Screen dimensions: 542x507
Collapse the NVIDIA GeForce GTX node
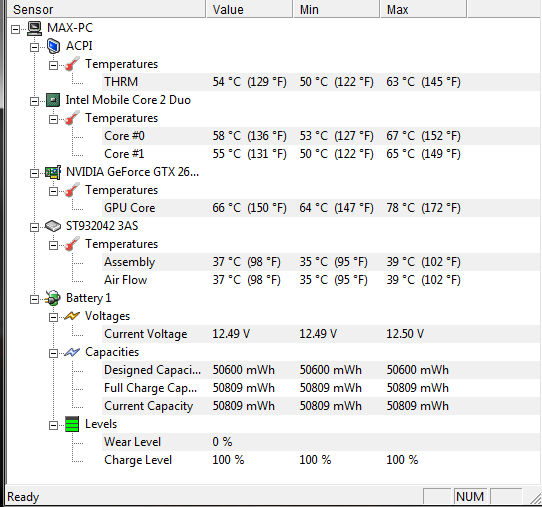[34, 173]
